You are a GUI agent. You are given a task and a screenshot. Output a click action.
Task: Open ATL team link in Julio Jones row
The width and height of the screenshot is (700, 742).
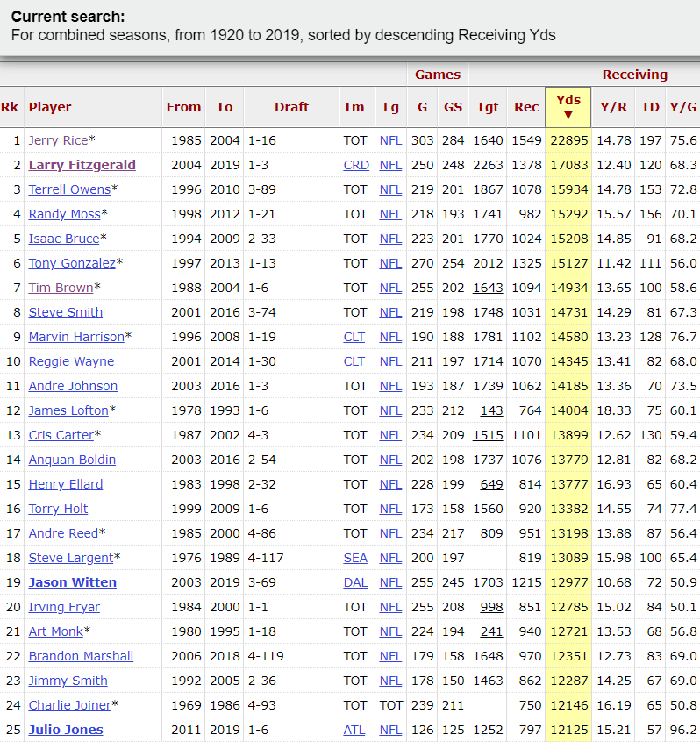(354, 731)
